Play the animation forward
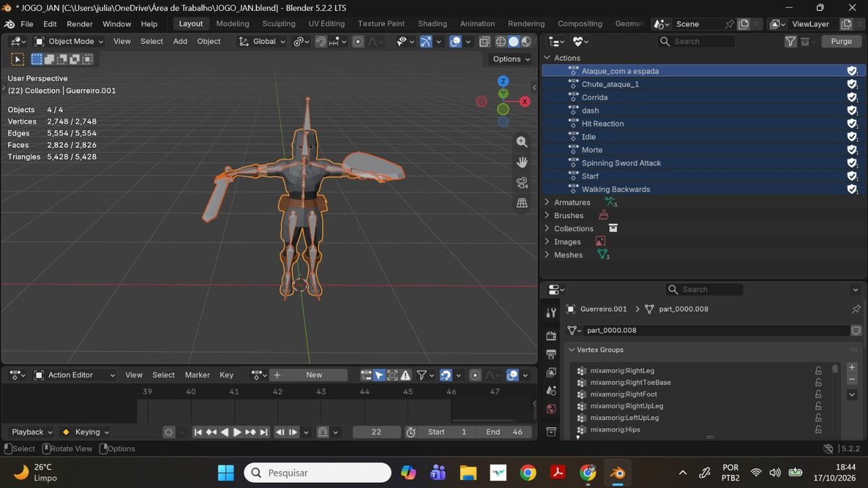868x488 pixels. pyautogui.click(x=237, y=432)
